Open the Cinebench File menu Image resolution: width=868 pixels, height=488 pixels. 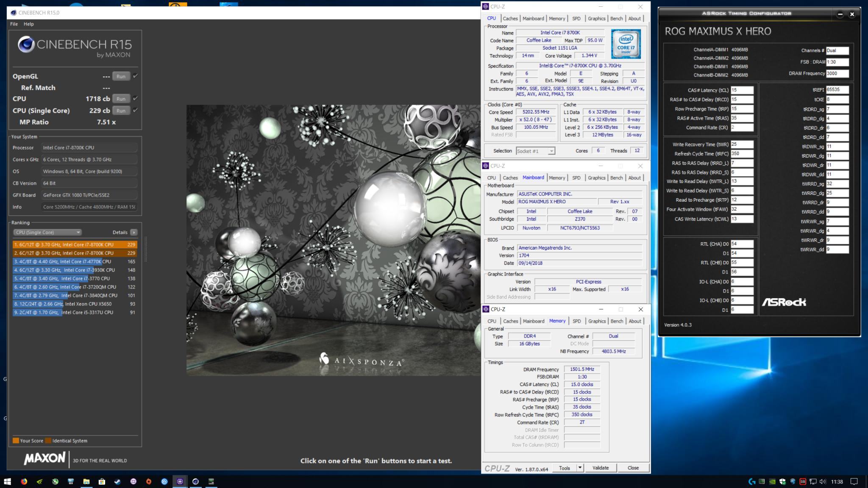[14, 24]
